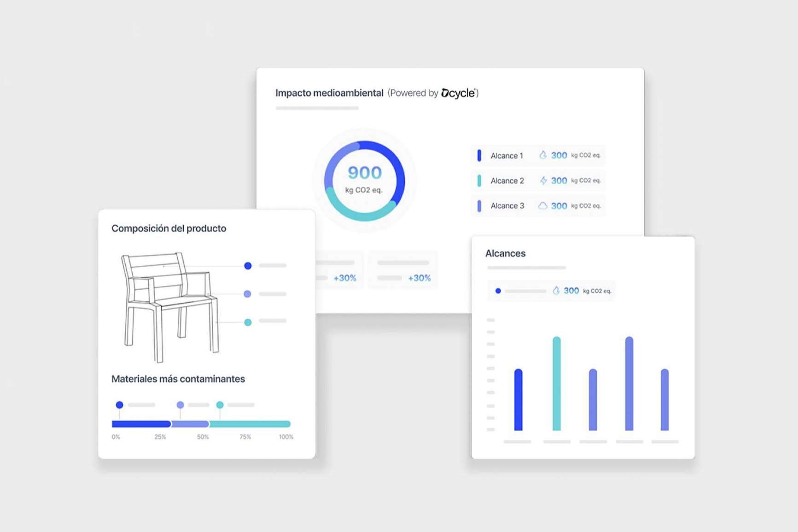Select the Alcance 2 legend row
The image size is (798, 532).
pyautogui.click(x=538, y=181)
